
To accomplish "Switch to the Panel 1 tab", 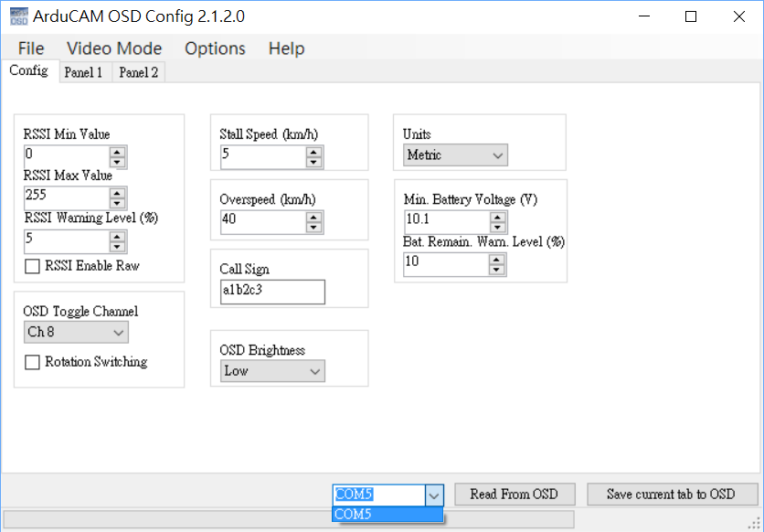I will click(83, 72).
